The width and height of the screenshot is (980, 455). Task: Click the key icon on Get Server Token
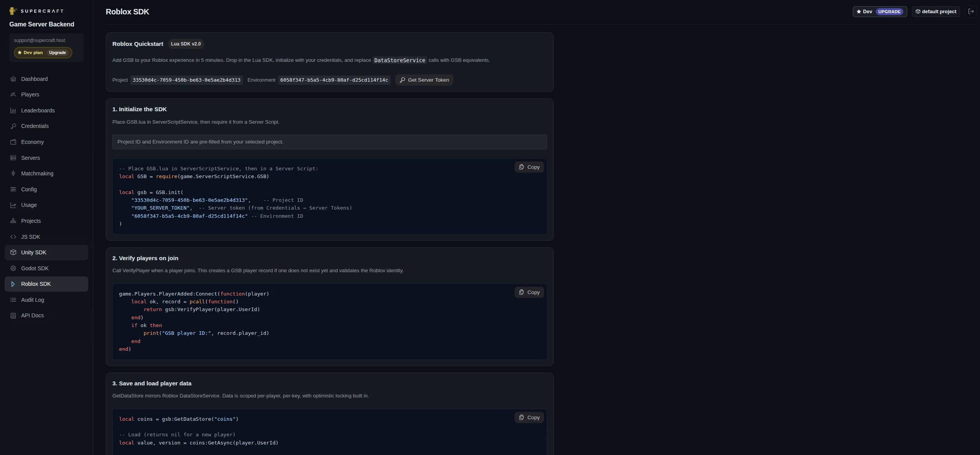[402, 80]
